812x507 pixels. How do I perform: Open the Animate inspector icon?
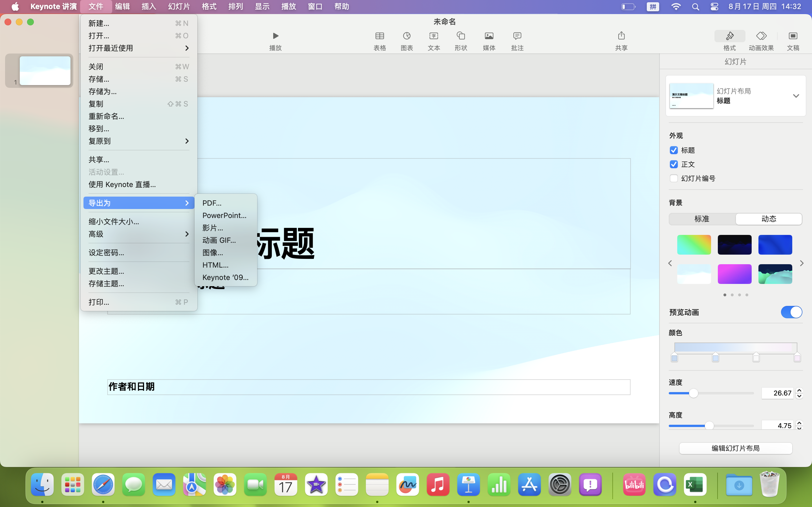pos(761,36)
